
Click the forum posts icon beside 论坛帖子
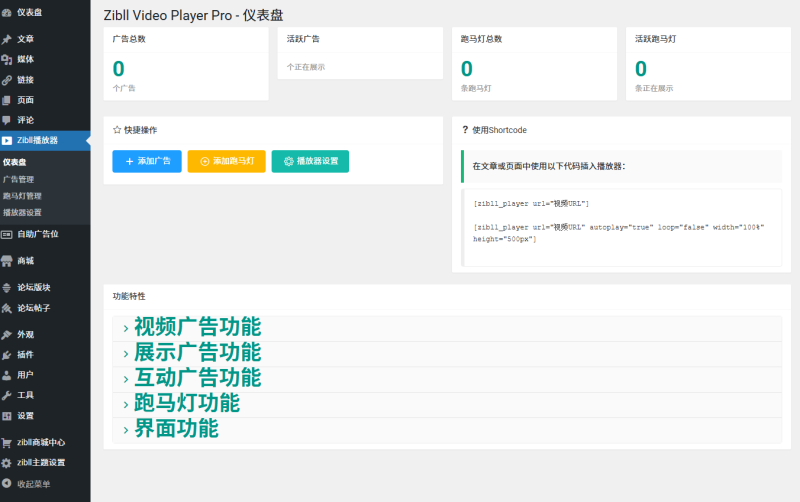7,308
